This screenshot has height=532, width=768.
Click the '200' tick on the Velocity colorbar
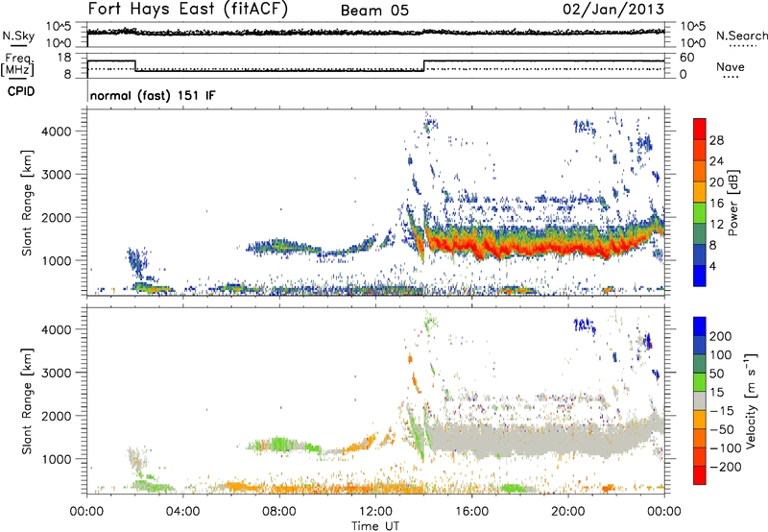click(x=721, y=336)
